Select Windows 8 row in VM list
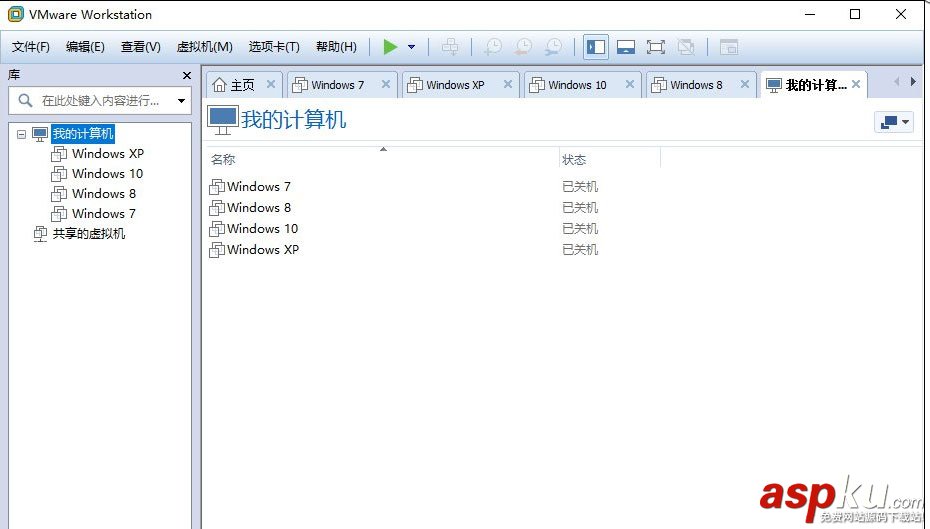 (259, 208)
